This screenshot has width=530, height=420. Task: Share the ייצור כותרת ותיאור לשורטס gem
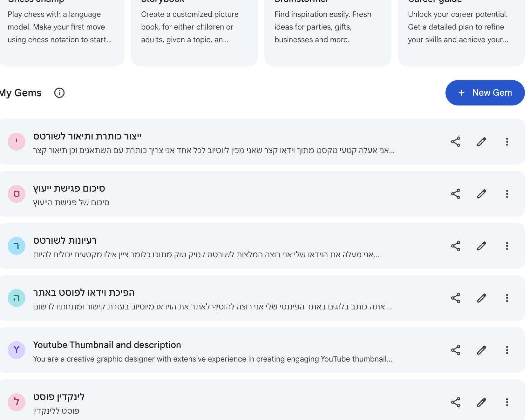(x=456, y=142)
